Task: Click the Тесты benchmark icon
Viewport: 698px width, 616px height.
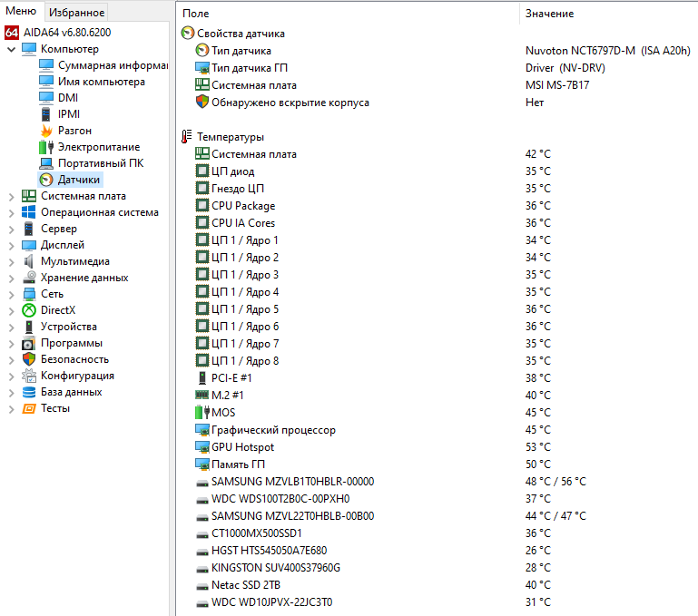Action: coord(29,408)
